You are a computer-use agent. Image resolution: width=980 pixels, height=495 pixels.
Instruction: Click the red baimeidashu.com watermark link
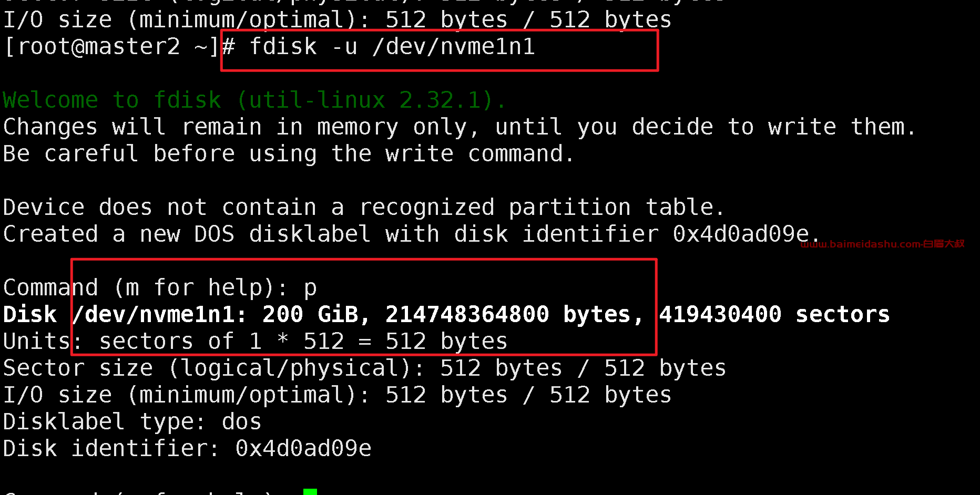pyautogui.click(x=882, y=244)
